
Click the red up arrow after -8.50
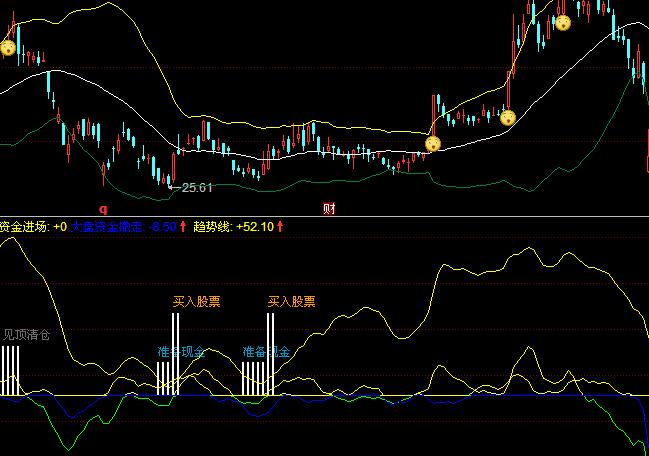tap(183, 227)
